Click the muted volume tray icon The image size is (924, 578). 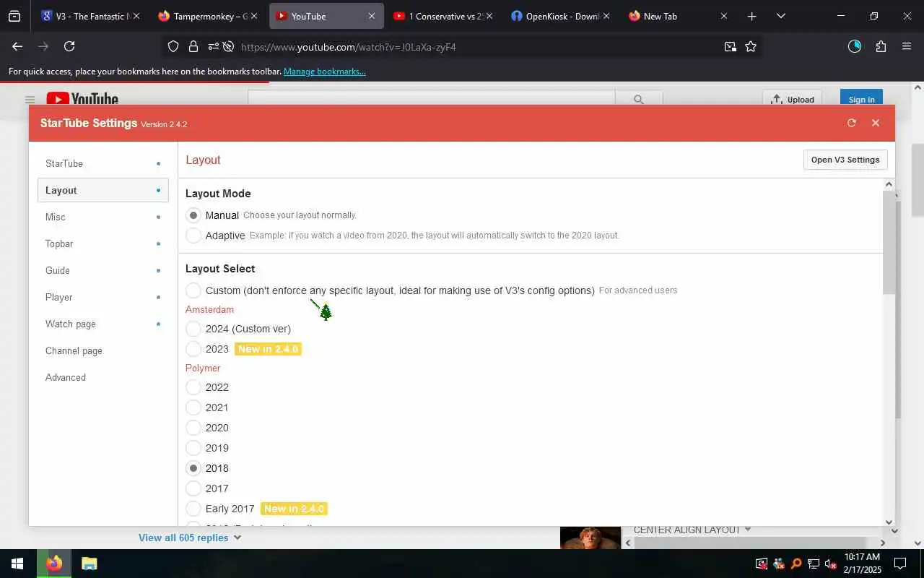coord(830,564)
